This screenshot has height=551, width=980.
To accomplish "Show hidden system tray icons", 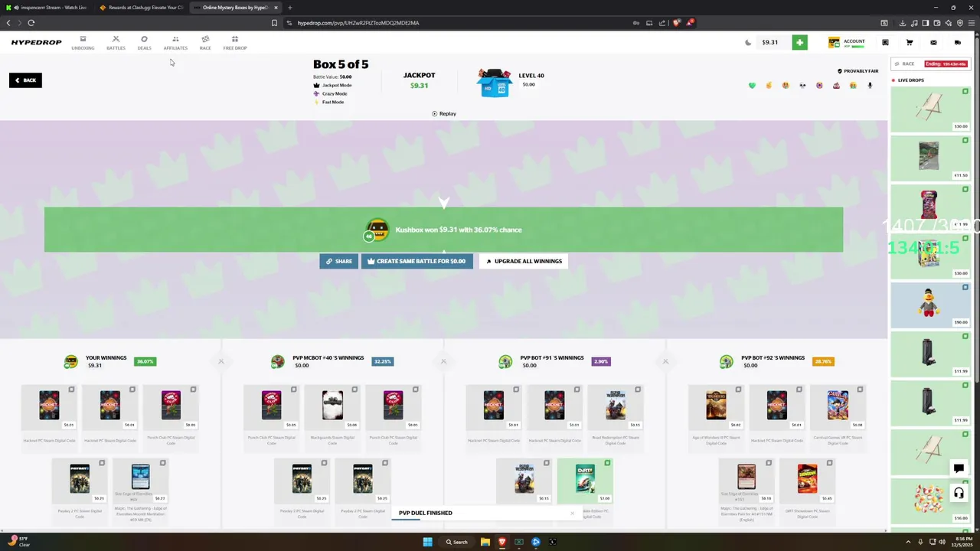I will point(908,542).
